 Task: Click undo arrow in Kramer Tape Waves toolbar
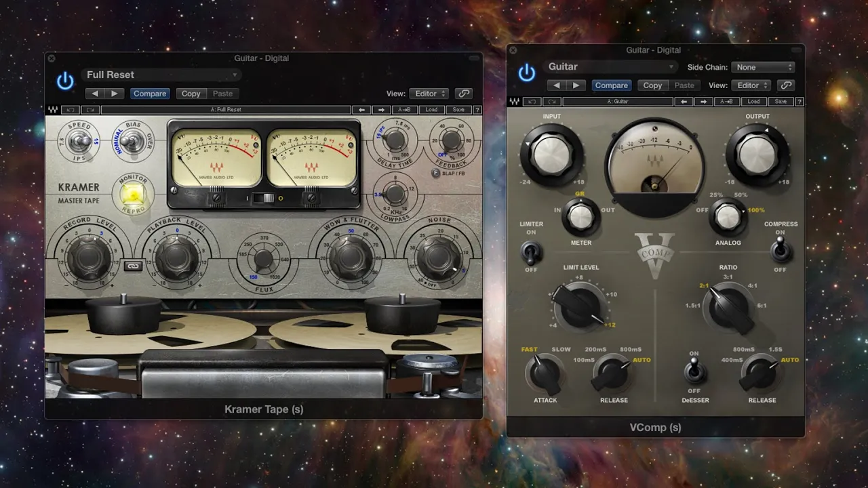pyautogui.click(x=71, y=110)
